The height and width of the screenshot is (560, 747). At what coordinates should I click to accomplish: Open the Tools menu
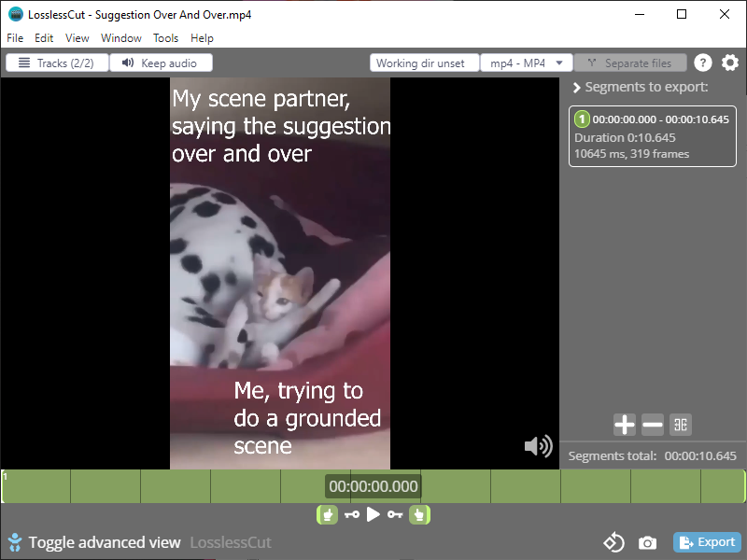pos(165,38)
